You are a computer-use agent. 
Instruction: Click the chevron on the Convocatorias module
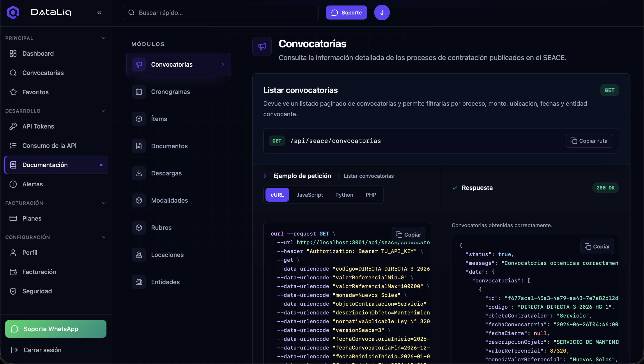(x=222, y=64)
